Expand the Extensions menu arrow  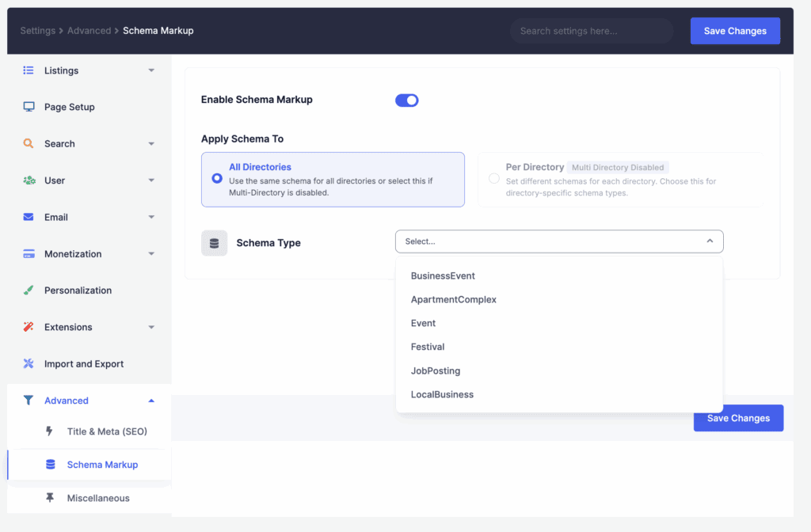(151, 327)
